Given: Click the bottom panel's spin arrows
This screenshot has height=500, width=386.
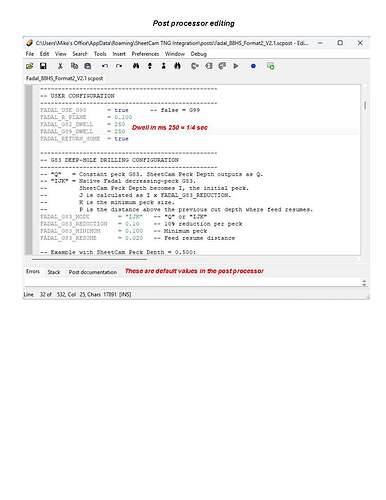Looking at the screenshot, I should tap(364, 283).
